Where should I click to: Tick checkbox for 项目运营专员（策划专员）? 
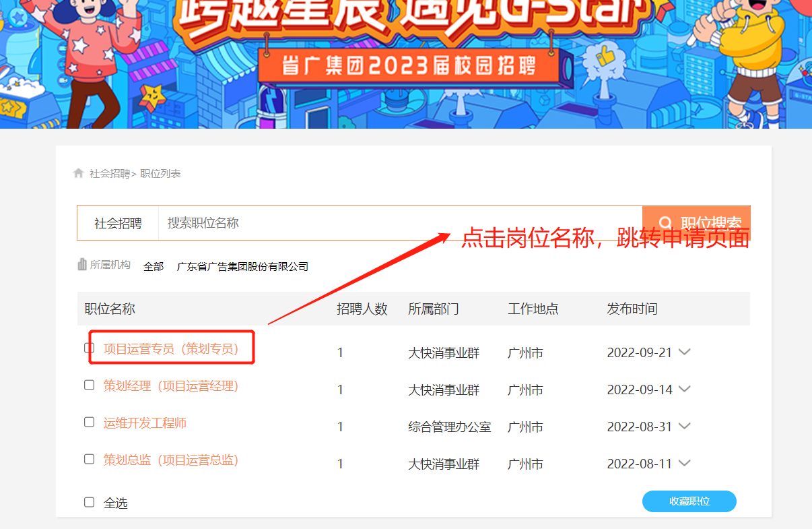tap(89, 348)
